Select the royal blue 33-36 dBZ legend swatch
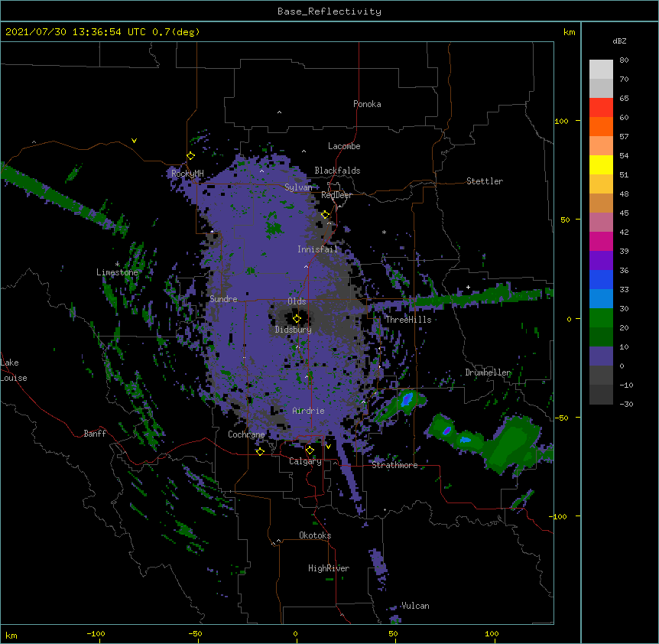The image size is (659, 644). [x=601, y=279]
